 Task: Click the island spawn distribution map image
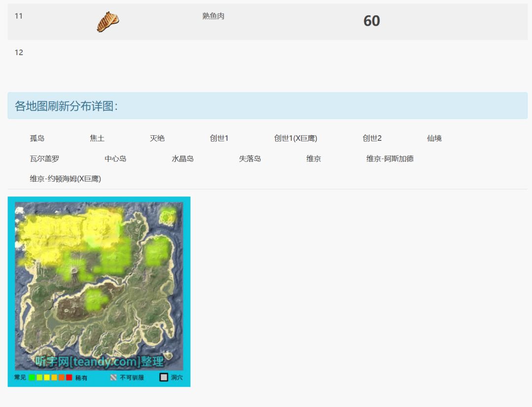99,291
